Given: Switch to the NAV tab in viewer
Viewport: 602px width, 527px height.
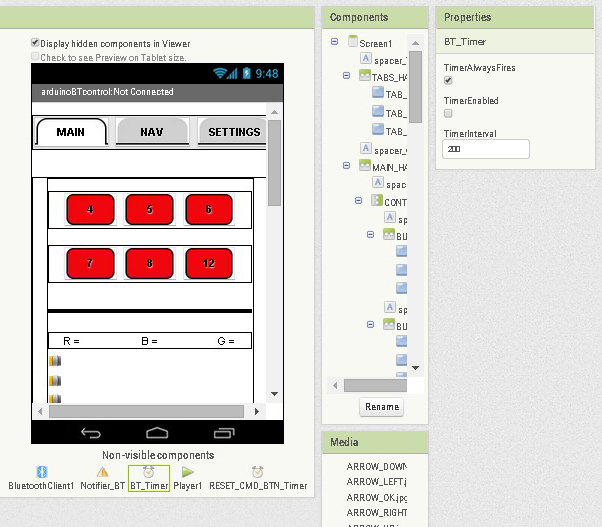Looking at the screenshot, I should tap(152, 132).
